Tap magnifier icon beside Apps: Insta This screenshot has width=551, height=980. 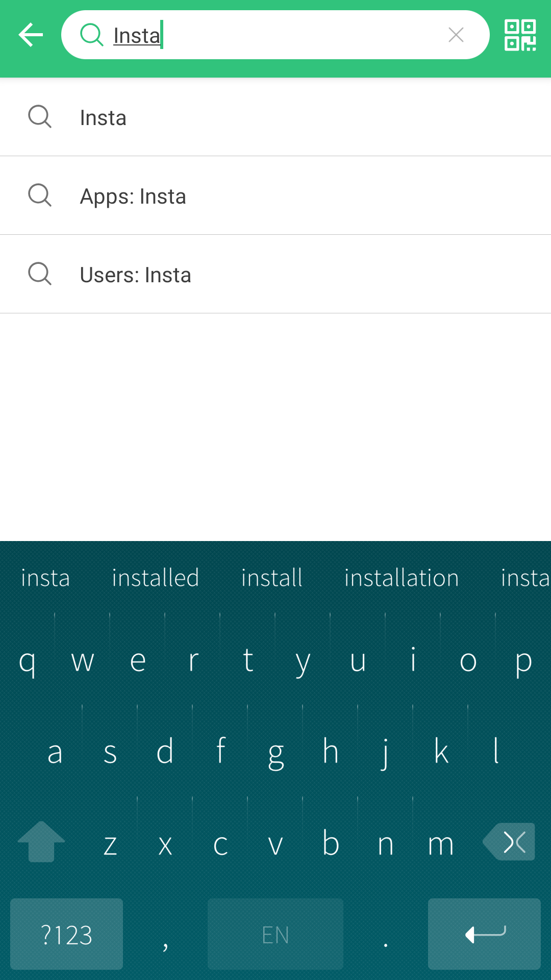(x=40, y=195)
